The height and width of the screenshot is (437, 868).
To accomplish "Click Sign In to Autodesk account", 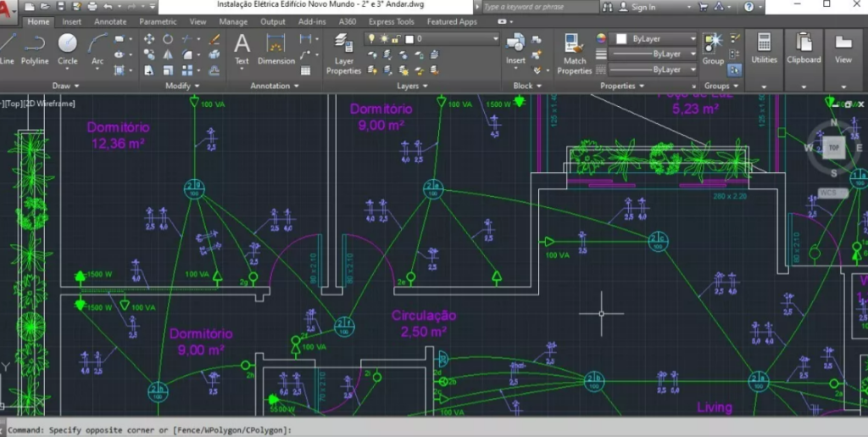I will pyautogui.click(x=643, y=7).
